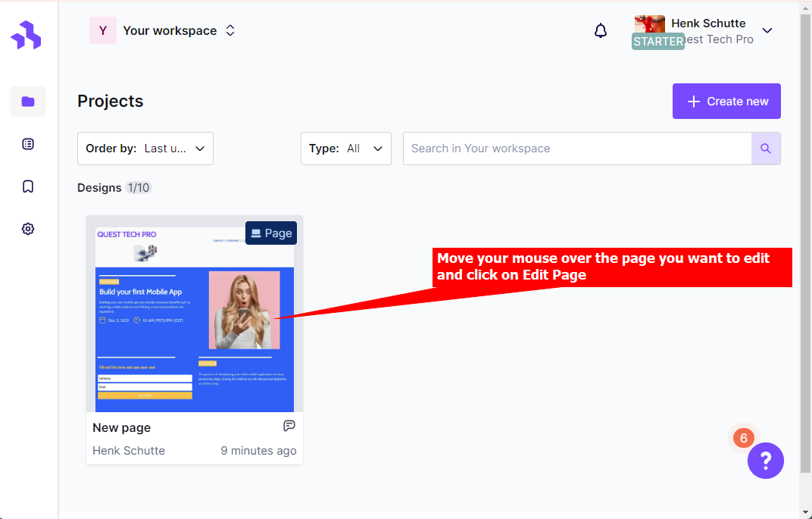Viewport: 812px width, 519px height.
Task: Click the app logo in the sidebar
Action: (x=26, y=35)
